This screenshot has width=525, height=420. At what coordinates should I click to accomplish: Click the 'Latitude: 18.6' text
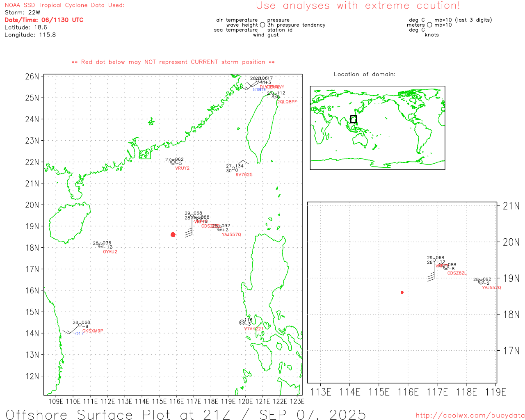26,27
